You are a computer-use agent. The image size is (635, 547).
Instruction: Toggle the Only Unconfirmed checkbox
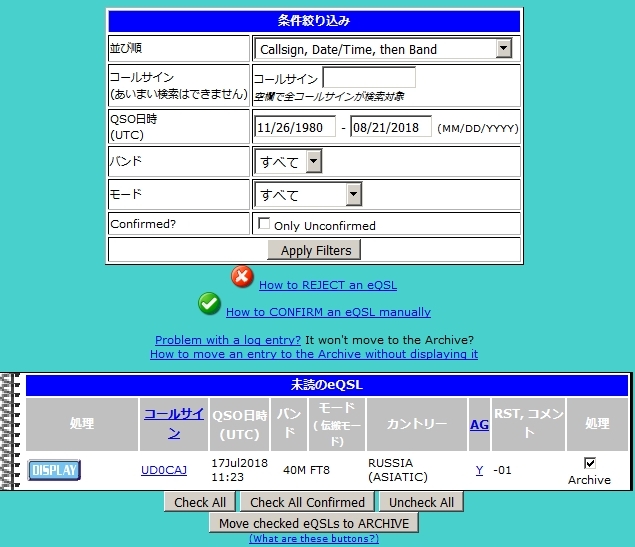[264, 224]
